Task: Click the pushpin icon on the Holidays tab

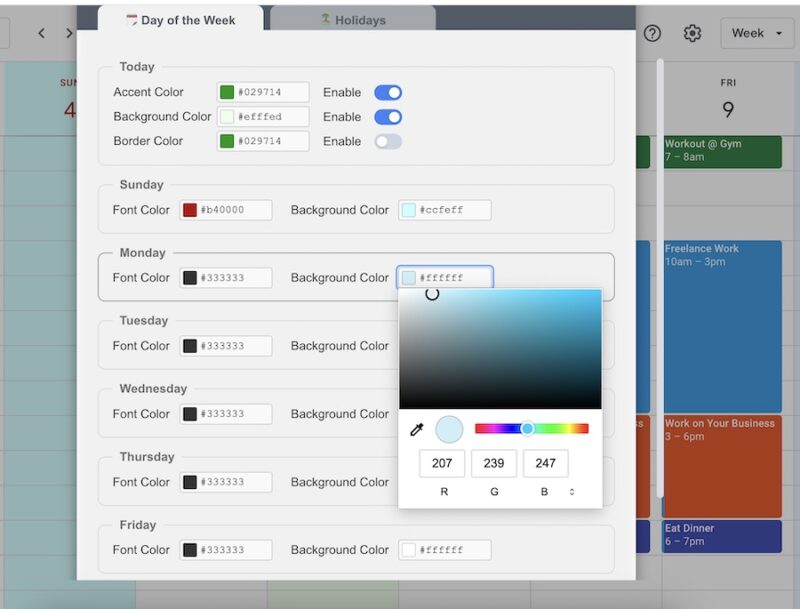Action: (x=322, y=17)
